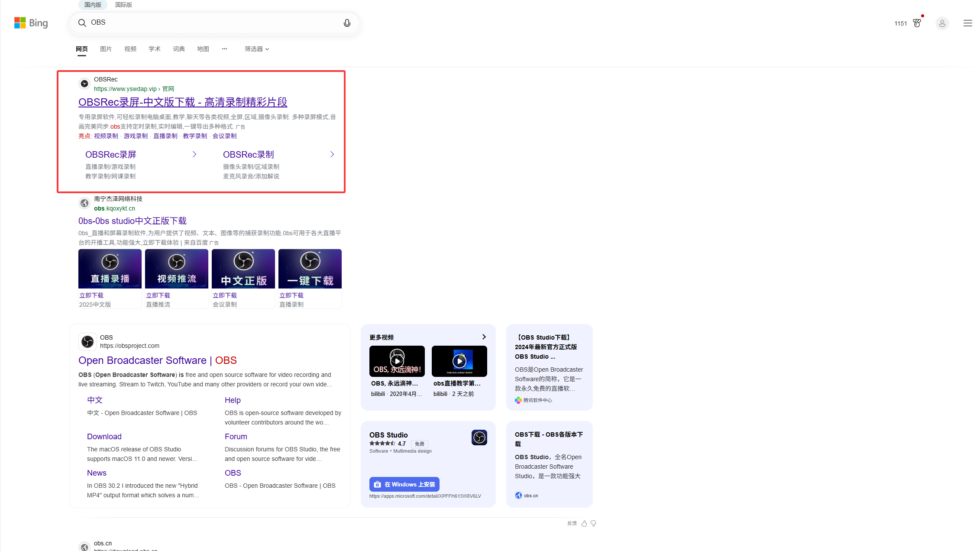The width and height of the screenshot is (980, 551).
Task: Open Open Broadcaster Software | OBS link
Action: click(x=158, y=360)
